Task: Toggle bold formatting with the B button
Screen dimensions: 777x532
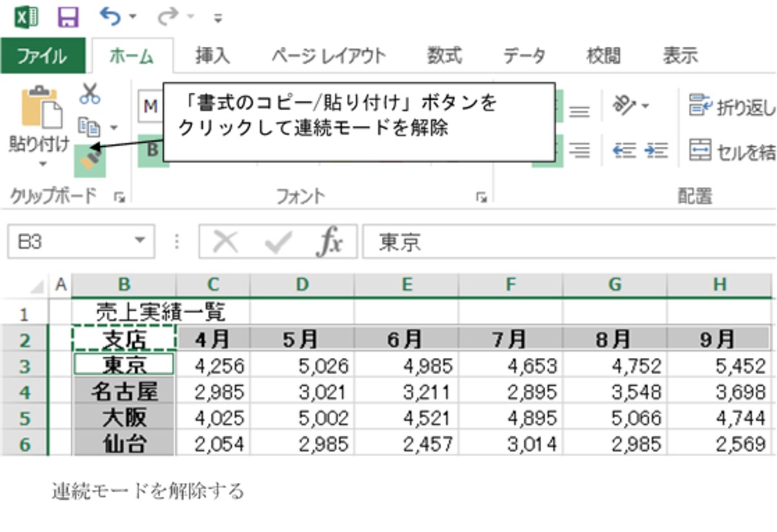Action: (x=151, y=151)
